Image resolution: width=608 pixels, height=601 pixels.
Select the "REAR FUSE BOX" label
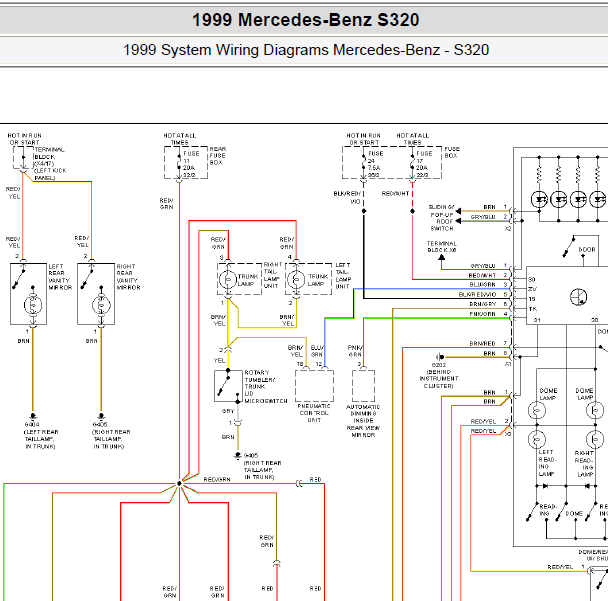coord(218,155)
